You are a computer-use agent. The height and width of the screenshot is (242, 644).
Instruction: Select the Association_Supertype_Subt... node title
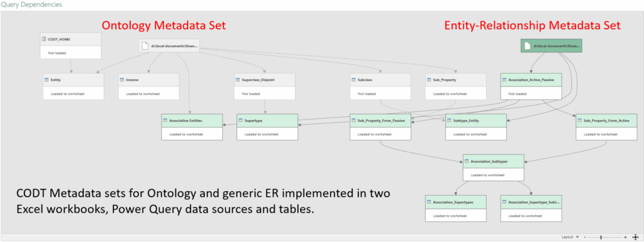coord(535,202)
